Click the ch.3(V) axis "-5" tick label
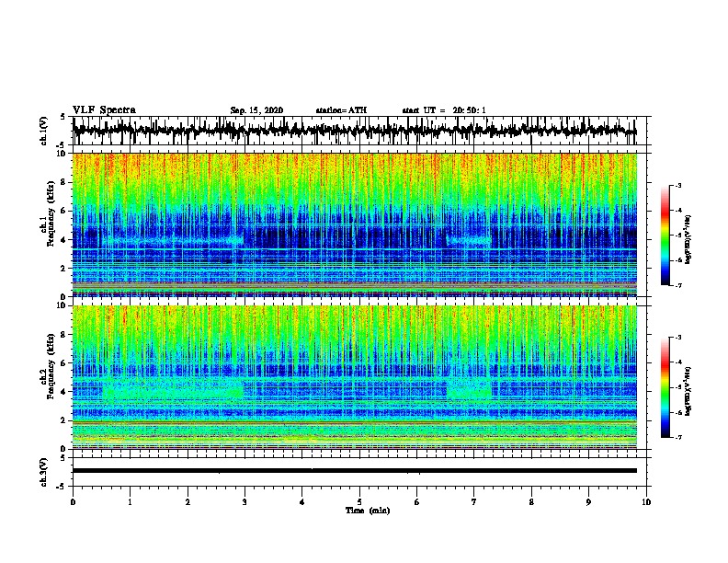728x563 pixels. [x=62, y=487]
